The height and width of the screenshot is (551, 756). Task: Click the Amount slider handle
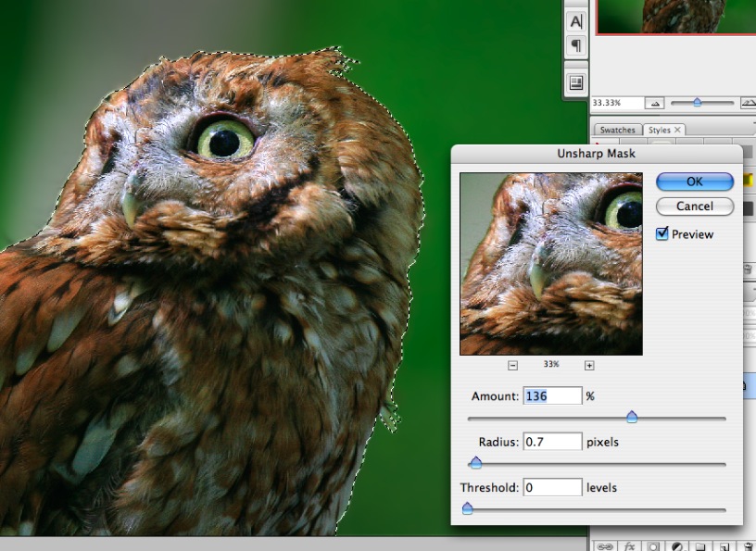632,417
